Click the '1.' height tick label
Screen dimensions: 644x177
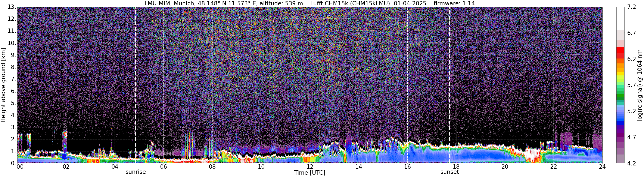pos(13,151)
